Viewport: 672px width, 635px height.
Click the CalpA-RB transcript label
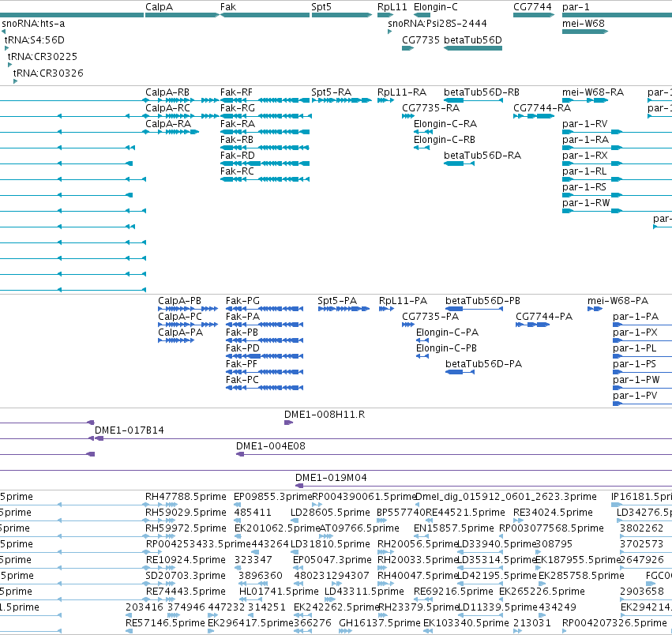click(167, 92)
